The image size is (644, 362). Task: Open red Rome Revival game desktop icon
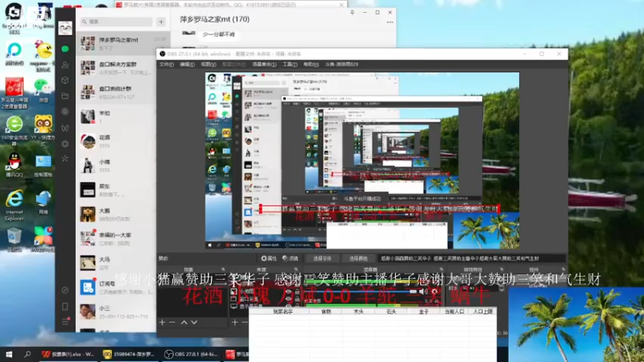tap(14, 93)
